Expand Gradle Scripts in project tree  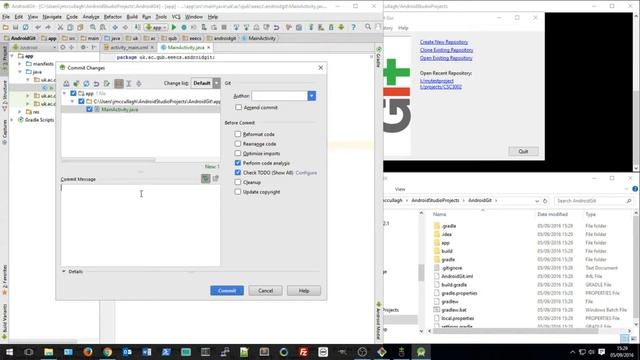point(12,120)
